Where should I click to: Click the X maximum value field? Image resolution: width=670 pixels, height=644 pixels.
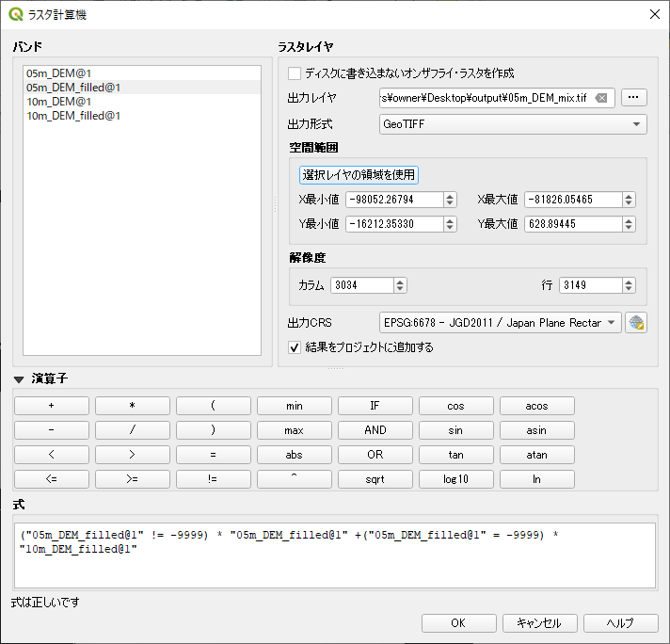573,200
